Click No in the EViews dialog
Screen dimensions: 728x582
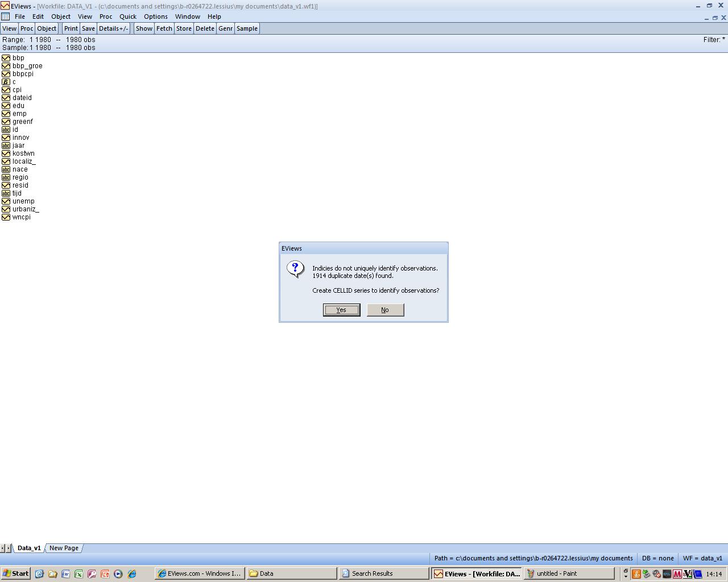tap(385, 310)
